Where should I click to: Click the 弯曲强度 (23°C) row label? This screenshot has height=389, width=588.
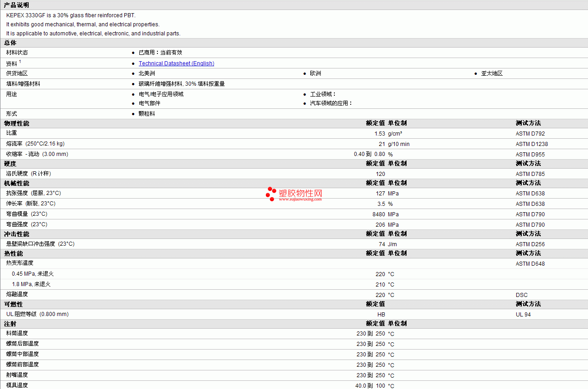click(x=27, y=224)
